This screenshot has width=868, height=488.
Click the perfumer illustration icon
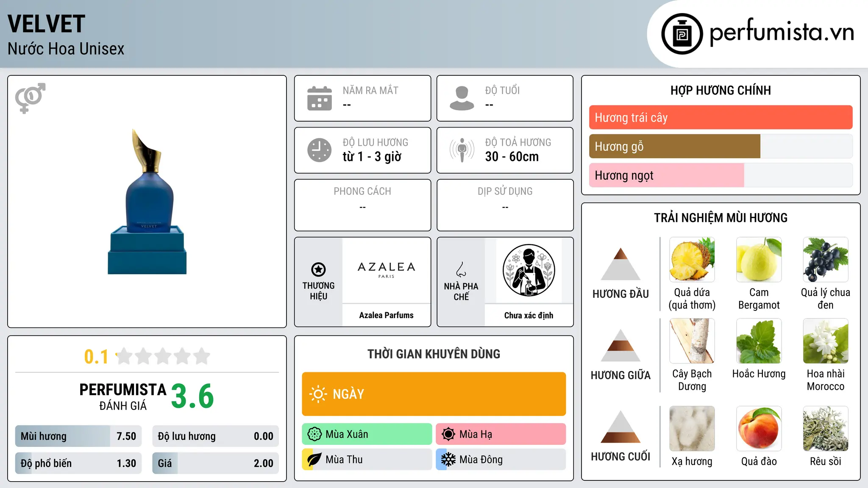click(529, 270)
